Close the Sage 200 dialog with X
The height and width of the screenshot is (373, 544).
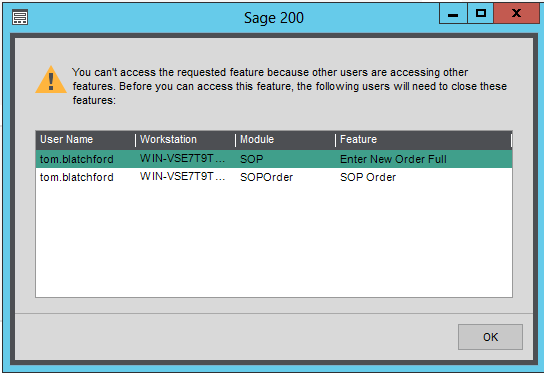(516, 14)
